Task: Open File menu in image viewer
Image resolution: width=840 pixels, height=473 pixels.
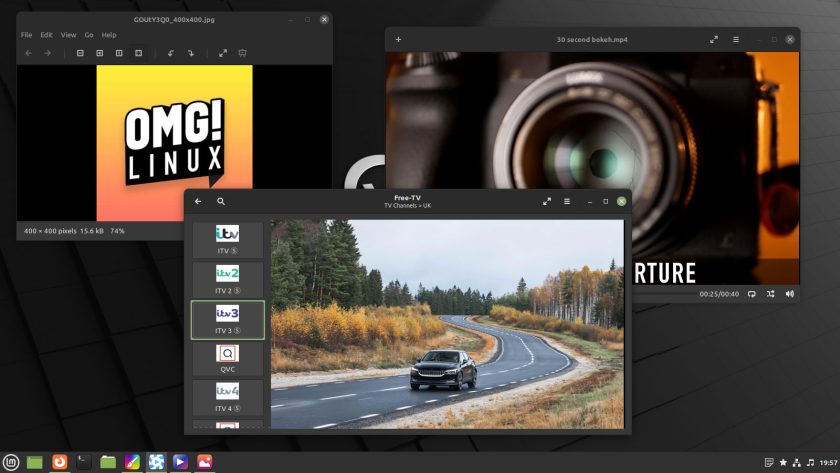Action: tap(26, 35)
